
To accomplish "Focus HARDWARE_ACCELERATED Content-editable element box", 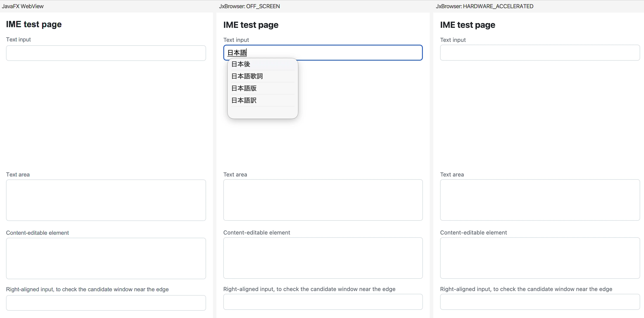I will pos(540,258).
